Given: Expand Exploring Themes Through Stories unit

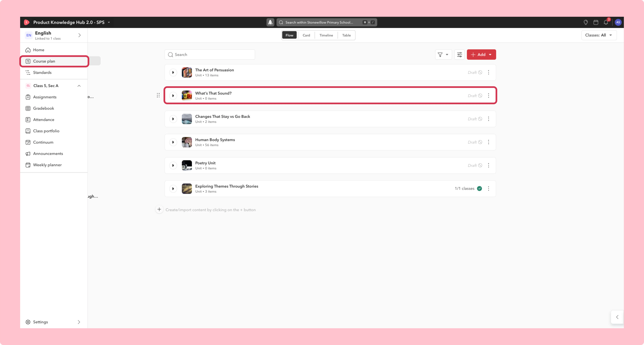Looking at the screenshot, I should tap(173, 189).
